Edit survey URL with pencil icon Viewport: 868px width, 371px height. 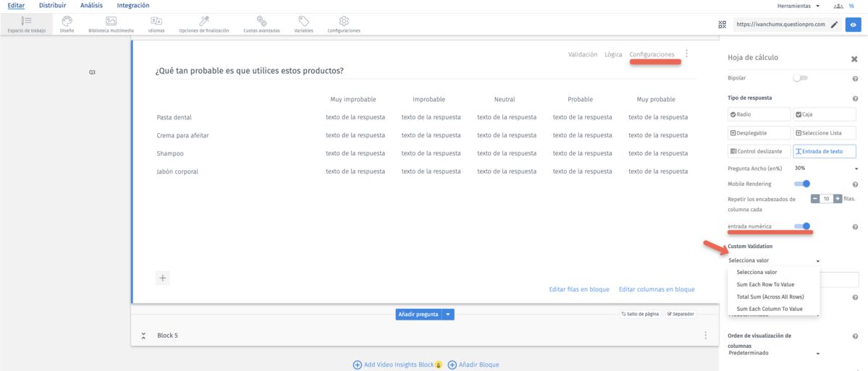coord(834,25)
